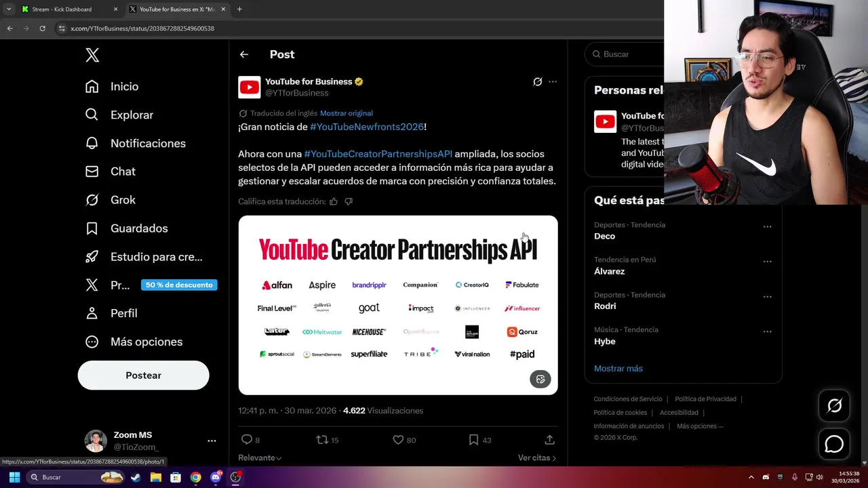
Task: Click the Grok icon on the post header
Action: 538,82
